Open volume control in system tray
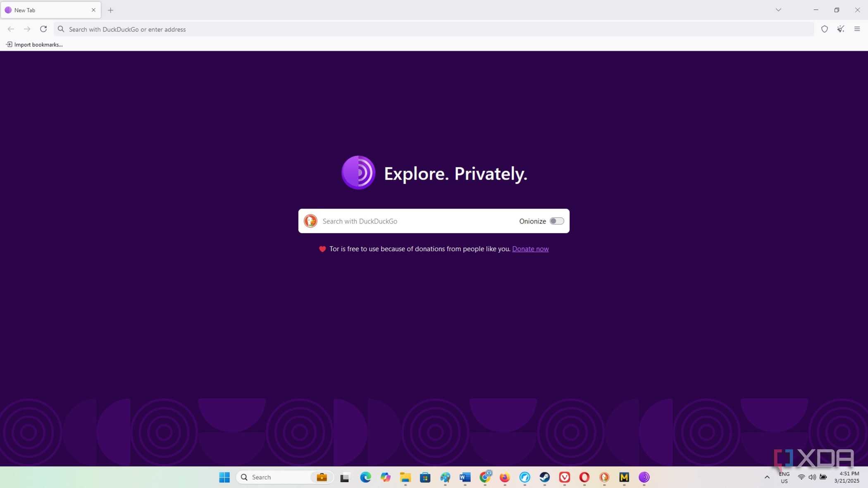This screenshot has height=488, width=868. (812, 477)
